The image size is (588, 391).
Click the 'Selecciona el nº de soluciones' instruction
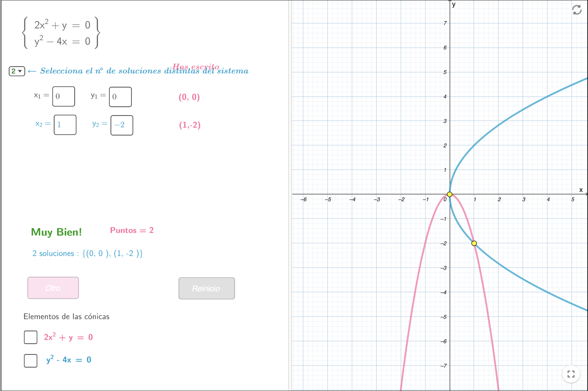pyautogui.click(x=144, y=71)
